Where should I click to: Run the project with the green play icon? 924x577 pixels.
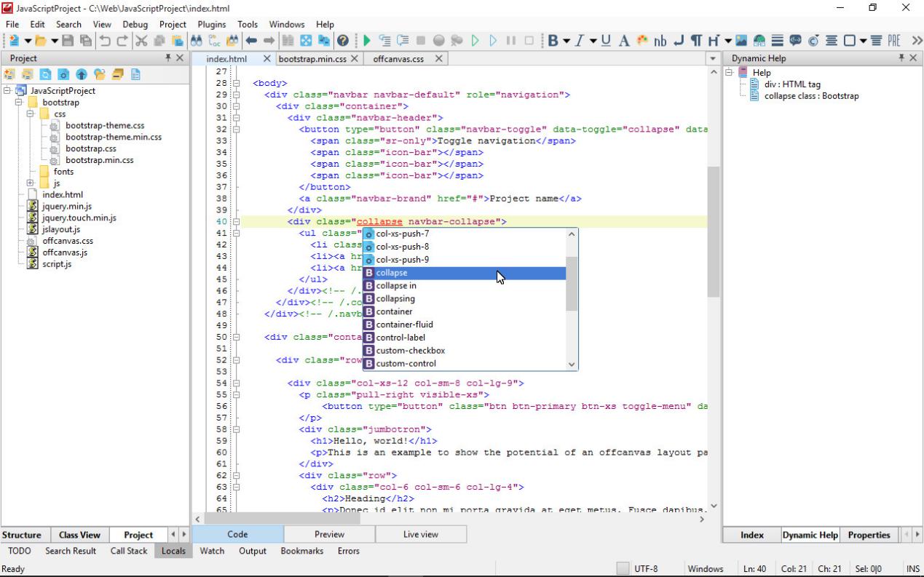coord(367,41)
